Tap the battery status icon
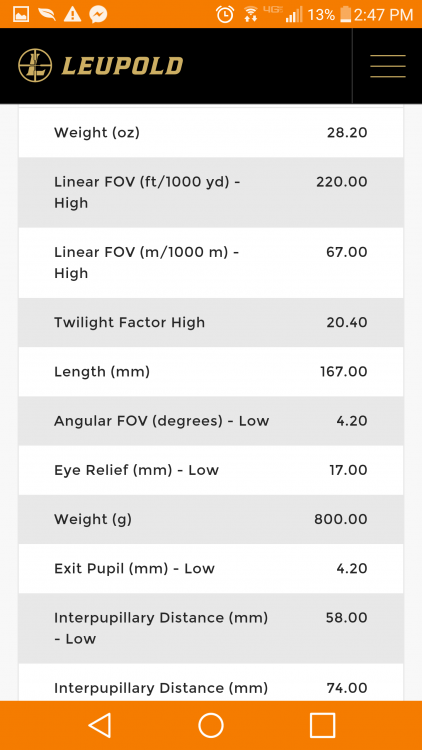Viewport: 422px width, 750px height. click(345, 14)
